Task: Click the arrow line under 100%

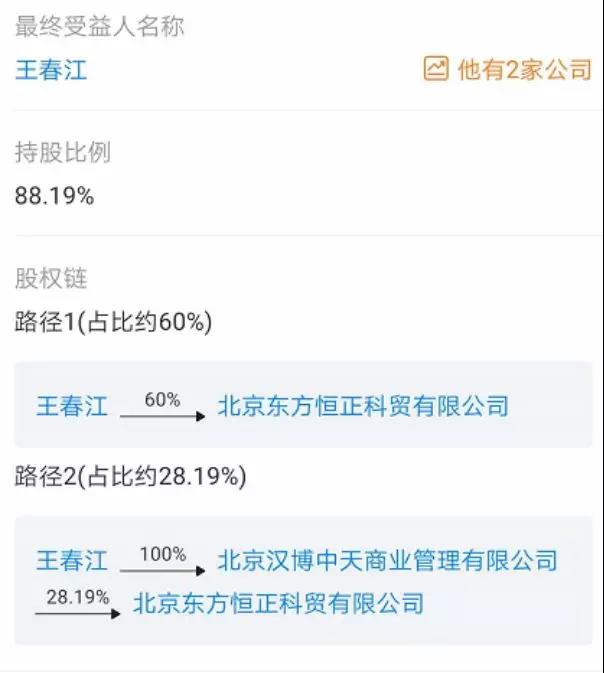Action: [162, 570]
